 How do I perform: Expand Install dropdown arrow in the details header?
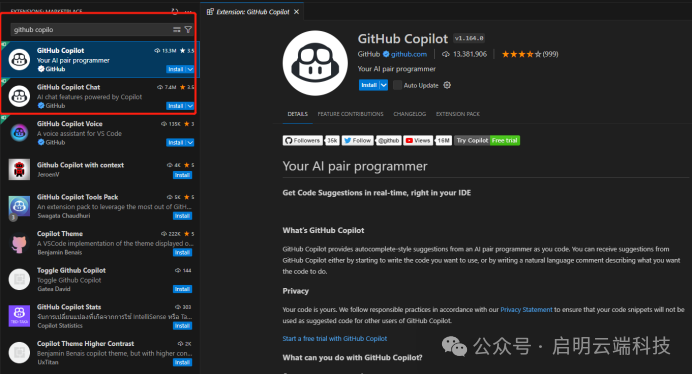384,85
